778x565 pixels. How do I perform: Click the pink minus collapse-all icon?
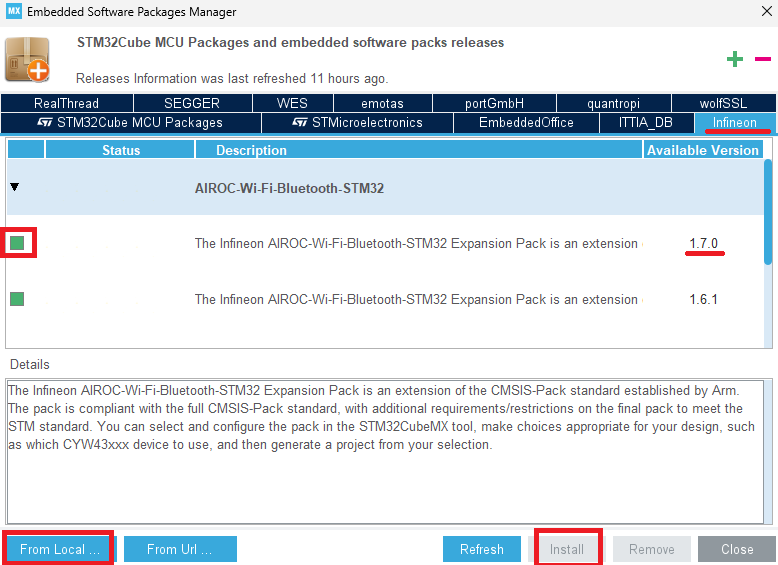763,59
